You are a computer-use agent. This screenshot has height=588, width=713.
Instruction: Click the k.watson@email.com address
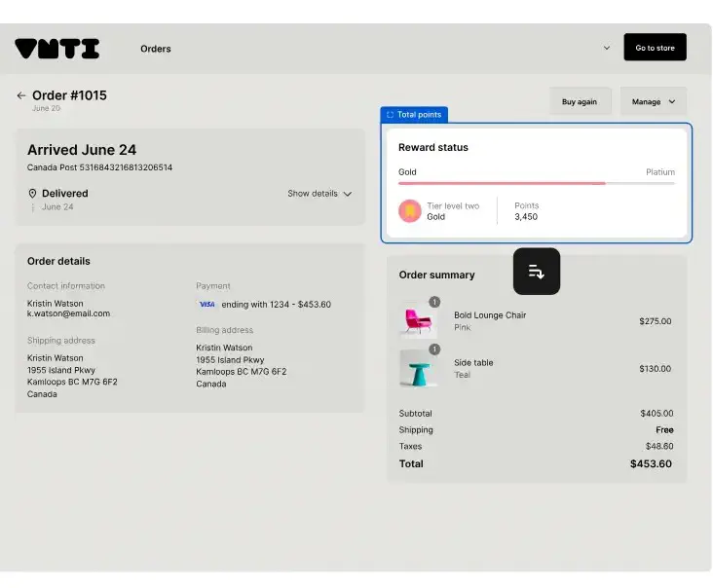pyautogui.click(x=68, y=313)
